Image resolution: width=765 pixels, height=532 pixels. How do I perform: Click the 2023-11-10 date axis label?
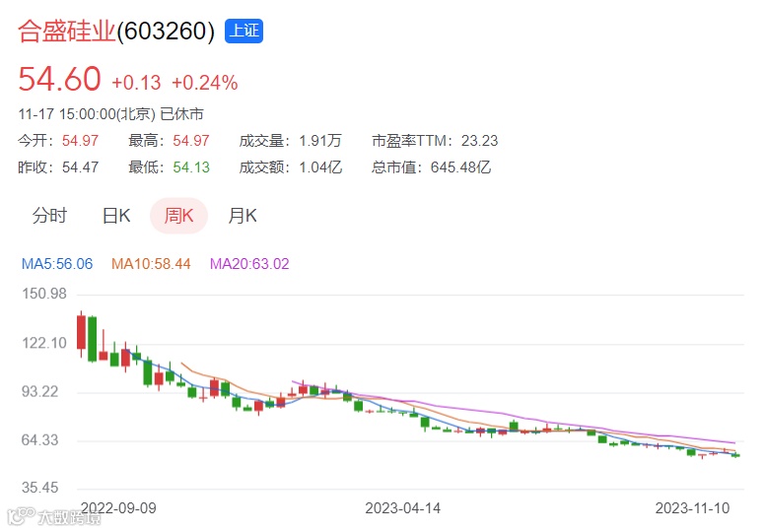pos(692,508)
